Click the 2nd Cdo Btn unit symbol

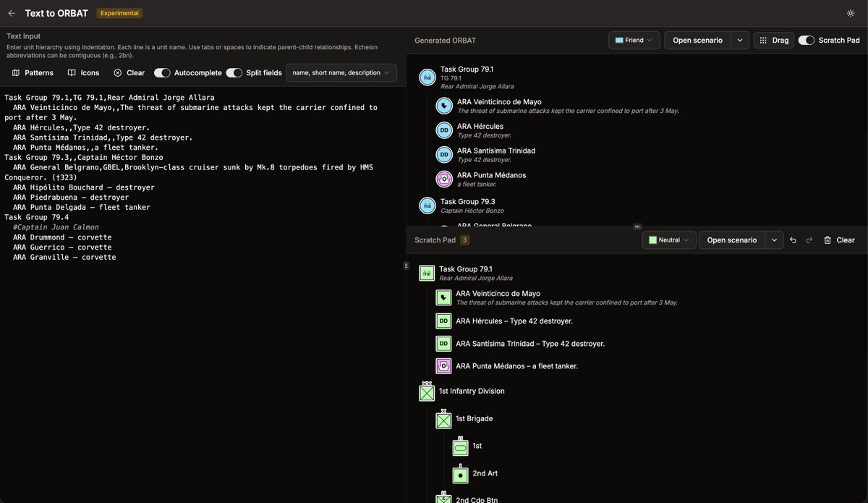[x=443, y=497]
